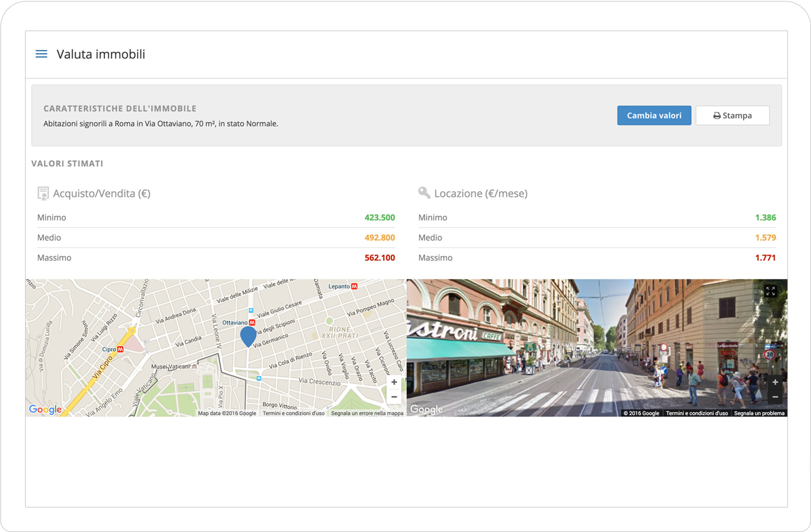Click the VALORI STIMATI heading
The image size is (811, 532).
pyautogui.click(x=67, y=163)
